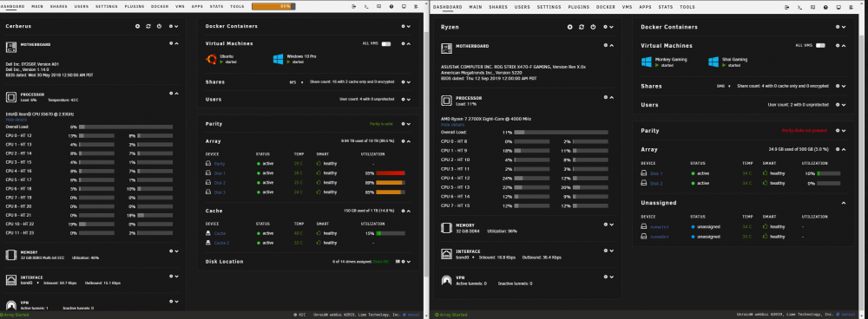The image size is (868, 319).
Task: Click Cerberus reboot icon
Action: [148, 26]
